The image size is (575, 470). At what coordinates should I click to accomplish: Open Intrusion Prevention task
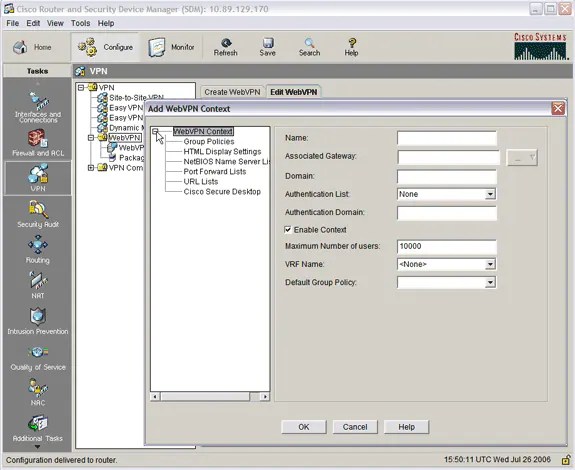point(38,321)
